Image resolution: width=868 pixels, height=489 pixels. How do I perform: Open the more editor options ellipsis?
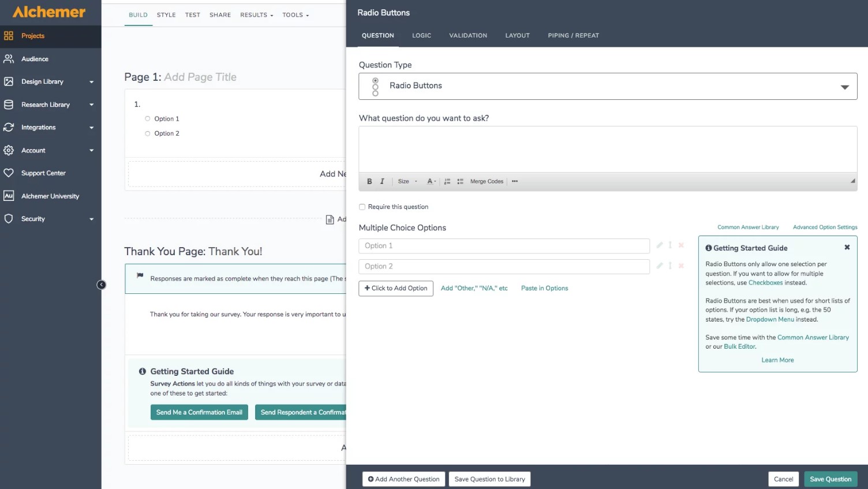click(x=515, y=181)
